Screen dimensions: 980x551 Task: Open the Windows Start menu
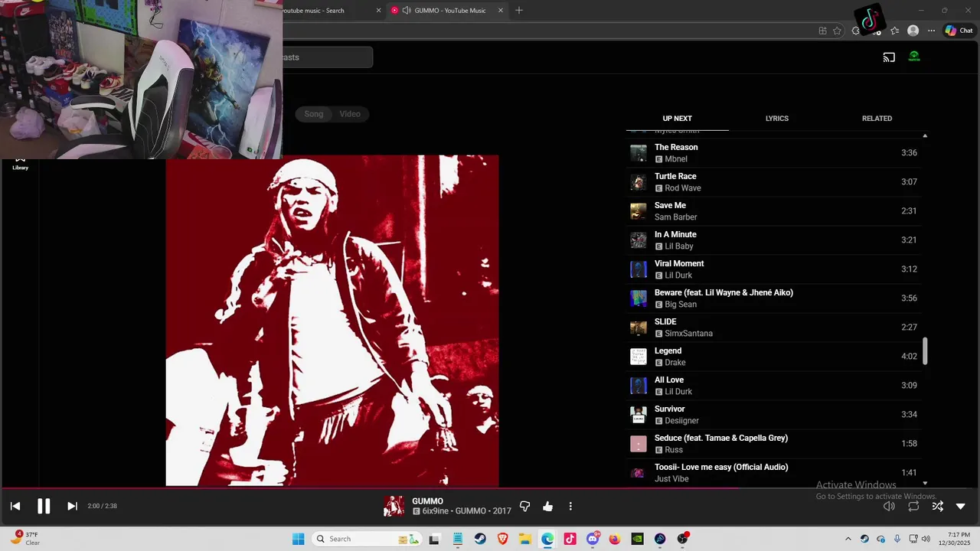[299, 539]
